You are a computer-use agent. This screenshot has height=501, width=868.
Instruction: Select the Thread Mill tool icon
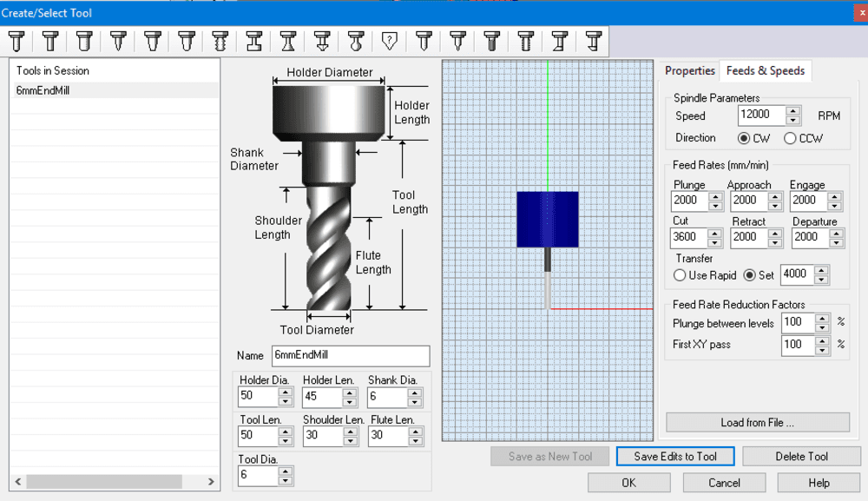pos(220,42)
